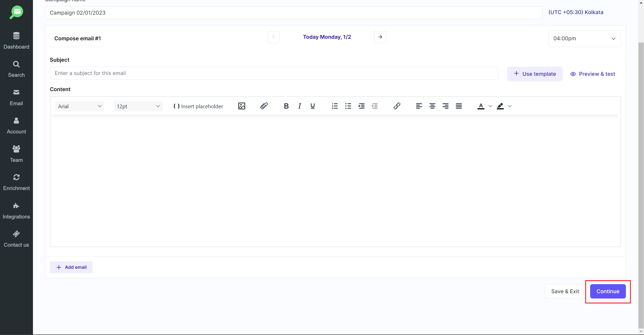The height and width of the screenshot is (335, 644).
Task: Toggle underline formatting
Action: click(312, 106)
